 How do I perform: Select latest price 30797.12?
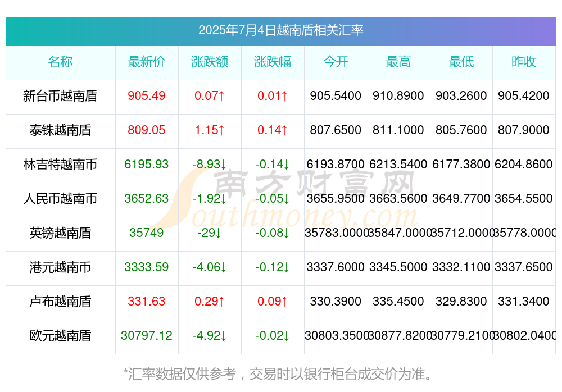point(146,335)
